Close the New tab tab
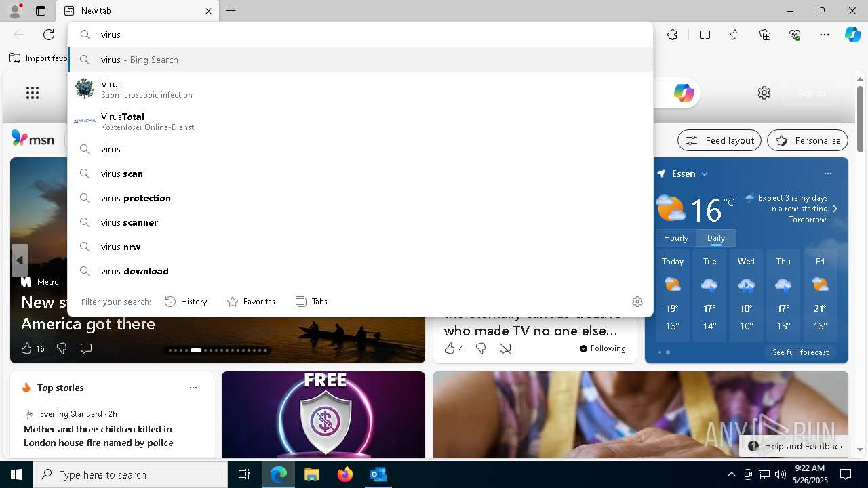This screenshot has height=488, width=868. 208,11
